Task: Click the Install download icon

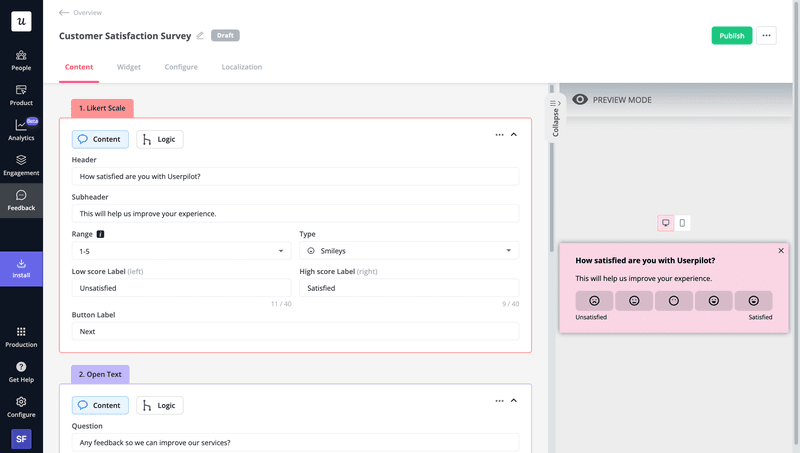Action: [21, 265]
